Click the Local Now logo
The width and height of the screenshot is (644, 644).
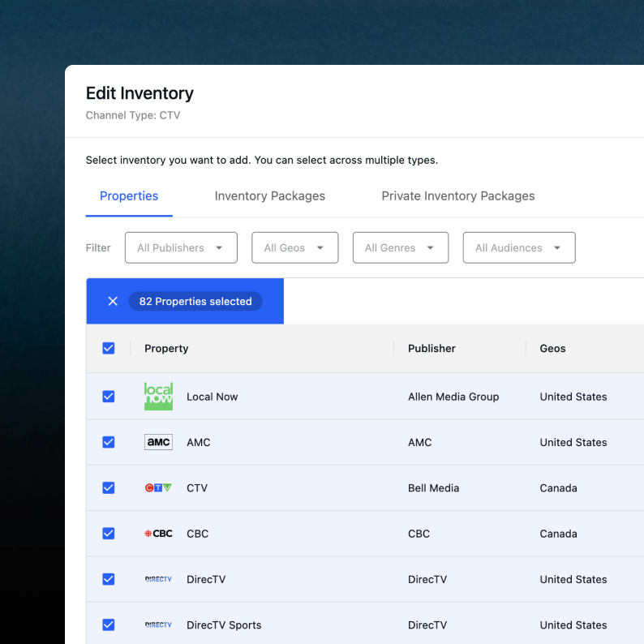[158, 397]
